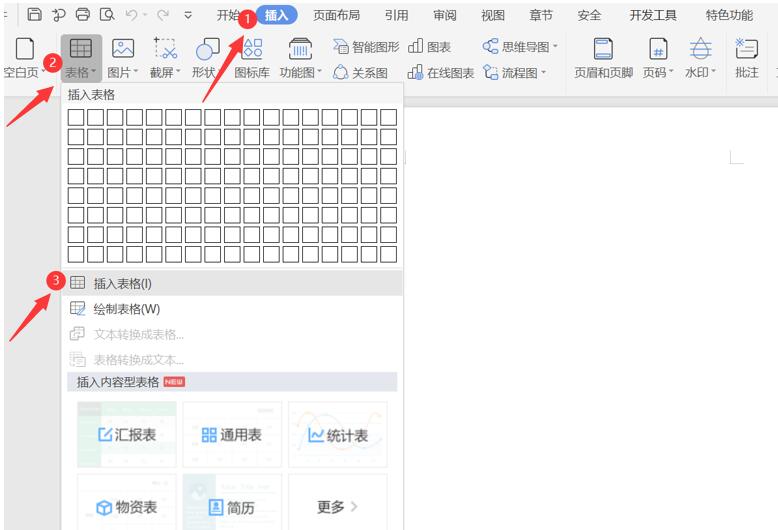Click the Undo arrow icon
This screenshot has width=778, height=530.
tap(131, 15)
